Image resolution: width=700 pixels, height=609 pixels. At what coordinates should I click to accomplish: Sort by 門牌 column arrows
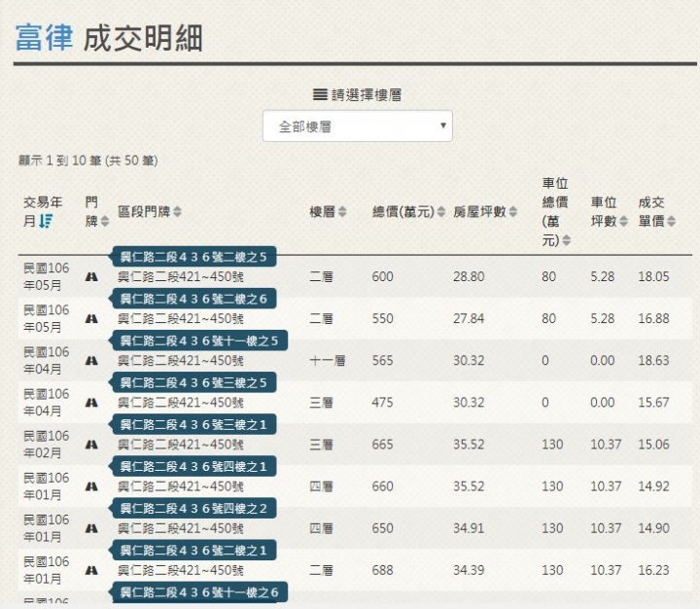[x=105, y=221]
